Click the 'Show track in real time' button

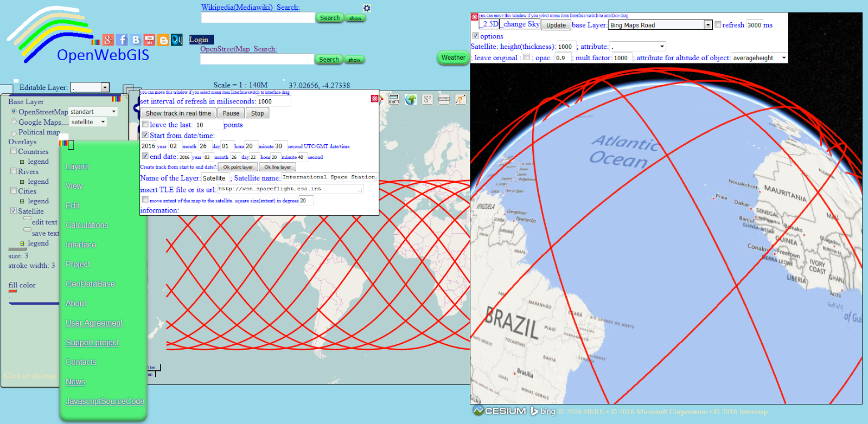[178, 113]
